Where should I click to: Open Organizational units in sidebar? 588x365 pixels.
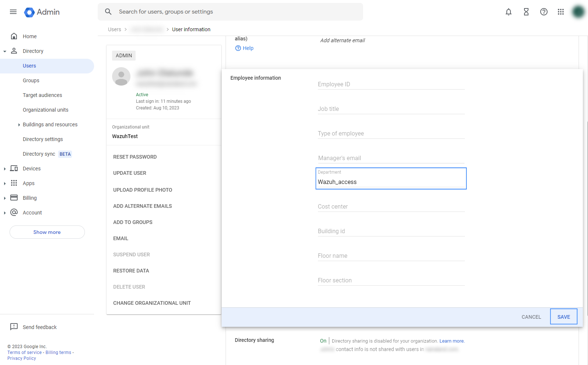pyautogui.click(x=46, y=110)
